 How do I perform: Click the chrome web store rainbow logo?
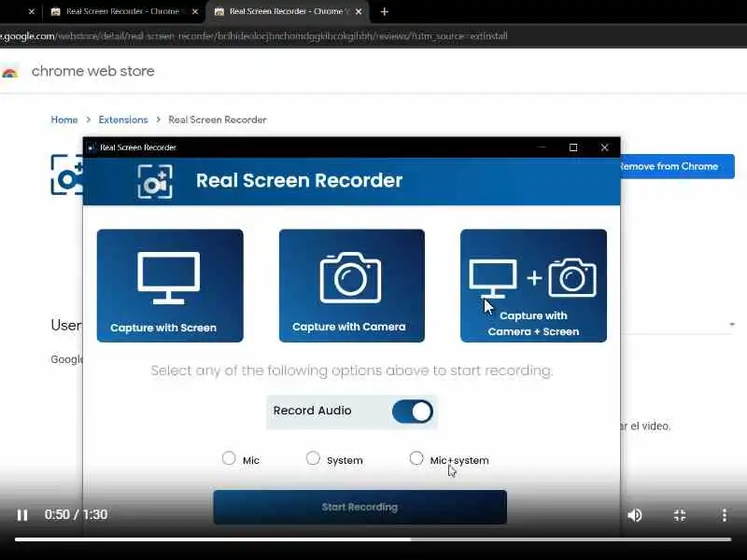[x=9, y=72]
